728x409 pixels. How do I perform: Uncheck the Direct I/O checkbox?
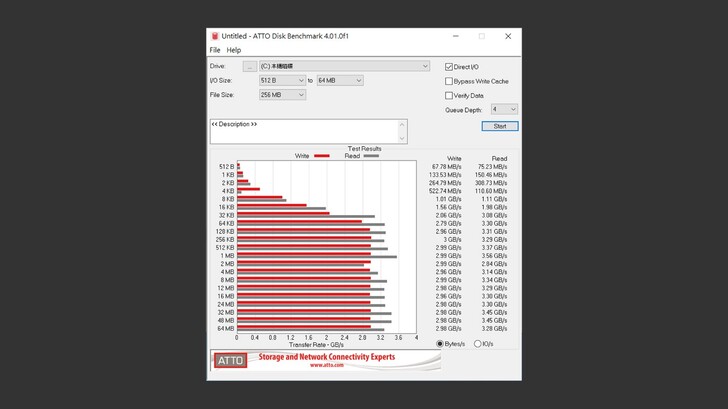pyautogui.click(x=448, y=67)
